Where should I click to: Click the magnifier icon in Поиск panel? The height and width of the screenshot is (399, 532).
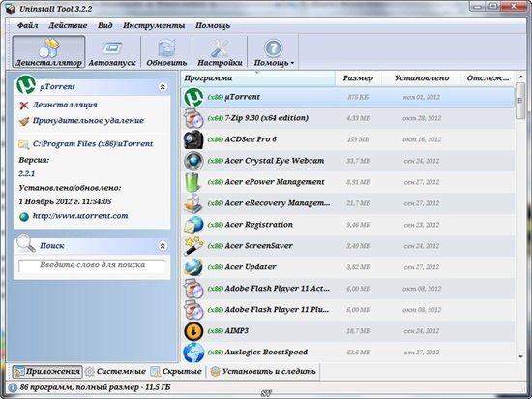[26, 243]
